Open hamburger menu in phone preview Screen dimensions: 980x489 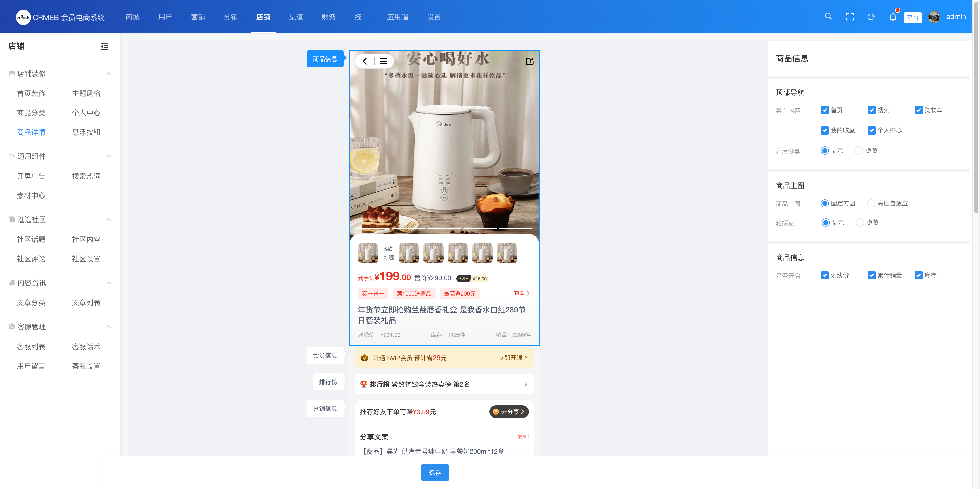pos(384,61)
